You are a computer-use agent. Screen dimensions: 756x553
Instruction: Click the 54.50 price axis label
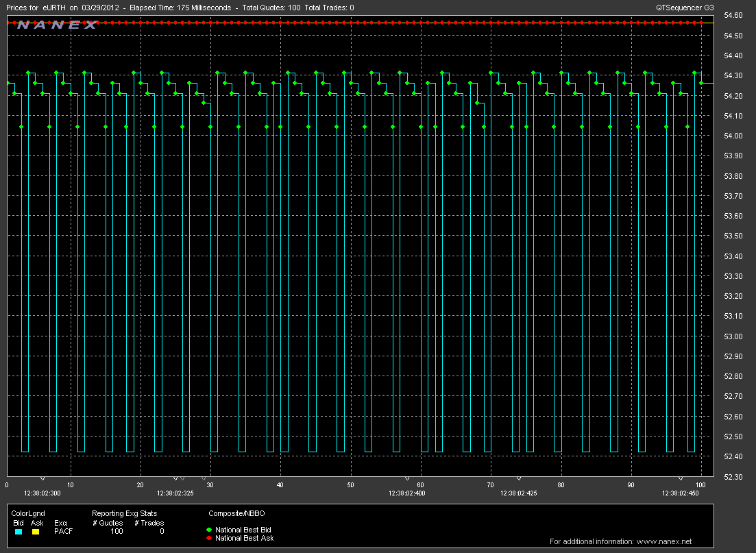pos(733,36)
